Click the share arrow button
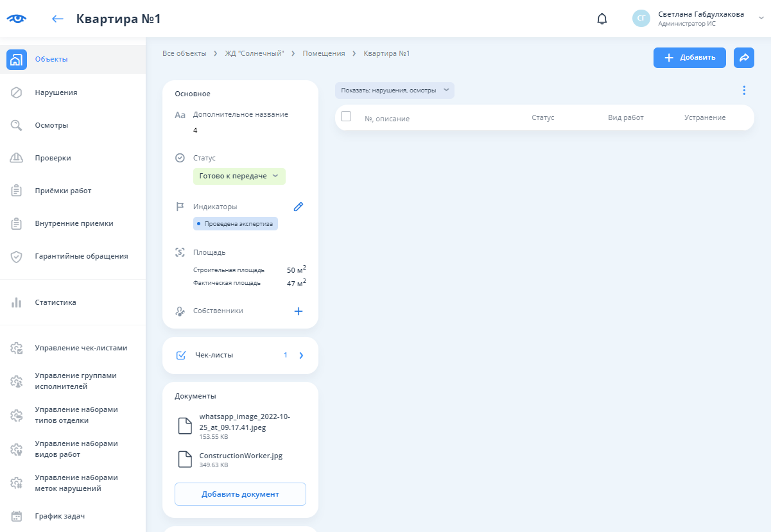The image size is (771, 532). 743,58
